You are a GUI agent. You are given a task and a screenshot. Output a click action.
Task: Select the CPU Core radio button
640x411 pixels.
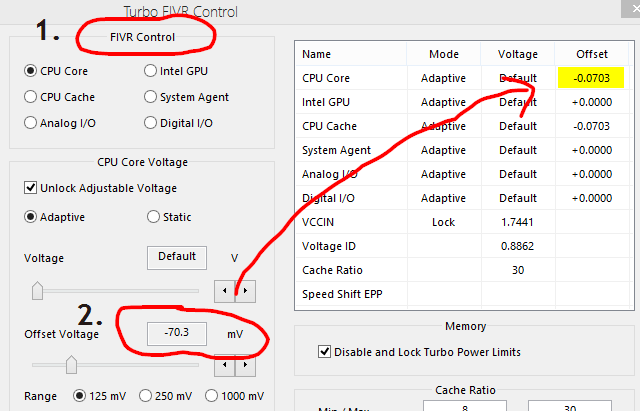pos(31,71)
